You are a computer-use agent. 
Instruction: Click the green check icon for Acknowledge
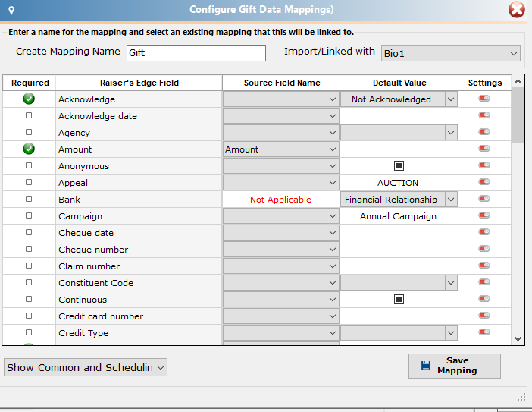tap(29, 99)
